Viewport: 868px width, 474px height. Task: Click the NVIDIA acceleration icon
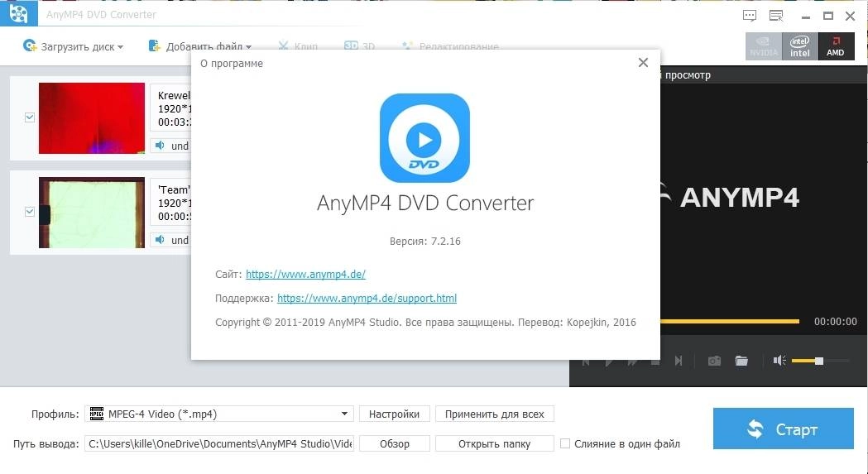click(764, 46)
